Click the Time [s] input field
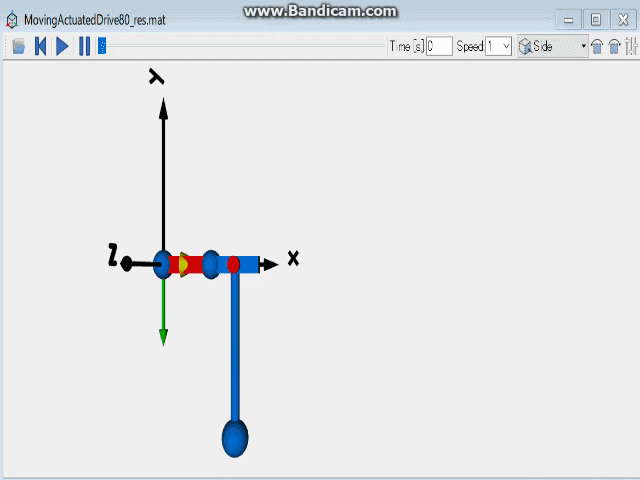 click(438, 46)
